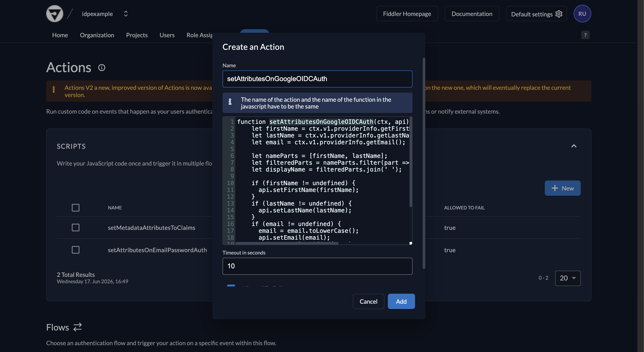644x352 pixels.
Task: Click the Actions V2 warning exclamation icon
Action: [x=54, y=89]
